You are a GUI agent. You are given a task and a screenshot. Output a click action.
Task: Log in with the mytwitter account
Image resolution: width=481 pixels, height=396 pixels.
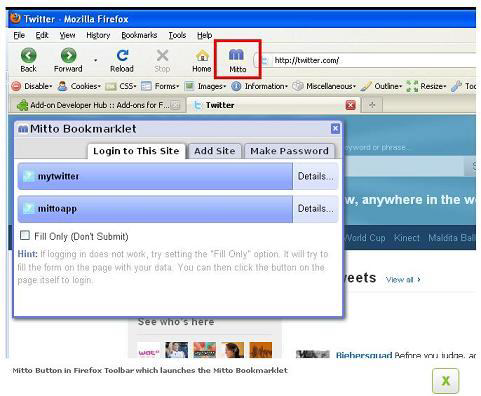(x=155, y=176)
